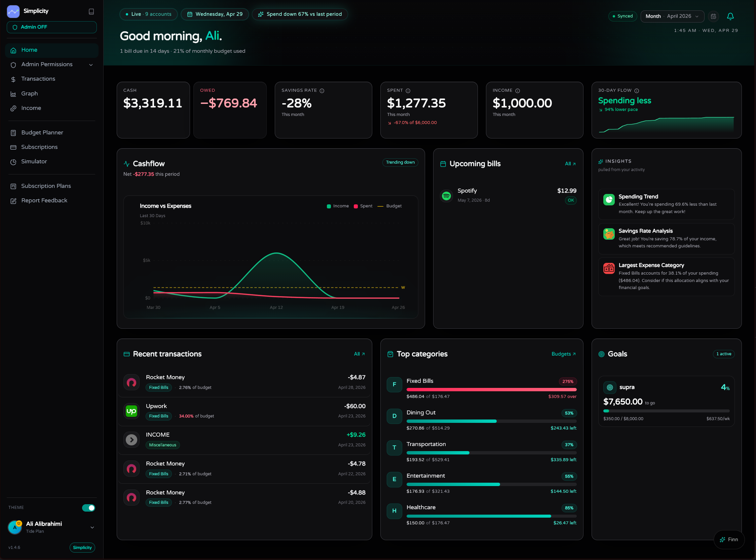756x560 pixels.
Task: Open the Budgets link in Top categories
Action: coord(563,354)
